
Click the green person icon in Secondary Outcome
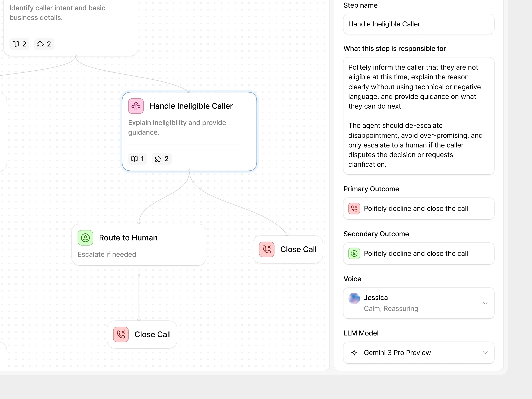point(354,253)
